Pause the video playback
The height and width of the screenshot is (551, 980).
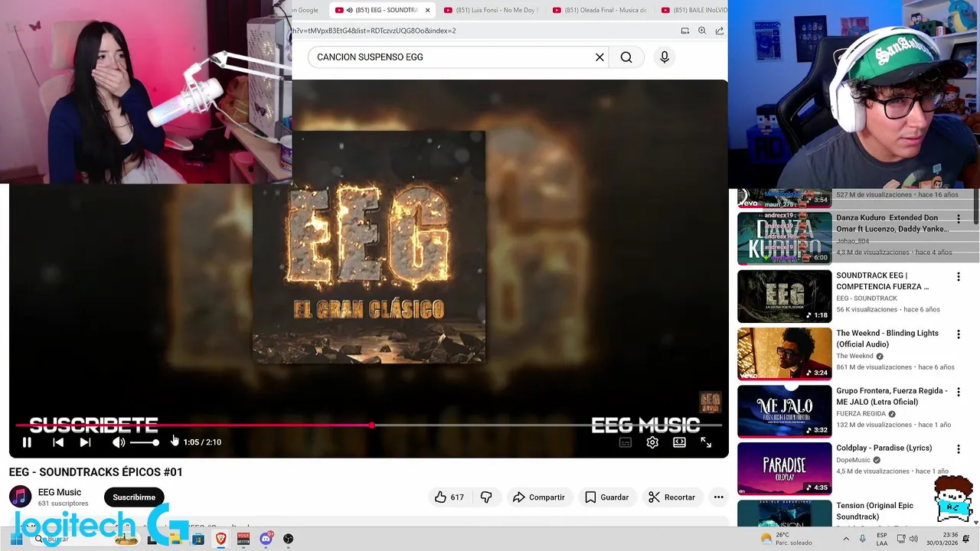point(27,442)
